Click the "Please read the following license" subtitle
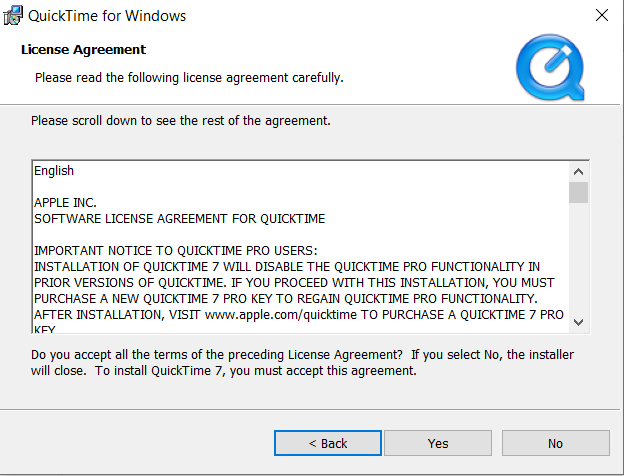The width and height of the screenshot is (624, 476). pos(189,77)
